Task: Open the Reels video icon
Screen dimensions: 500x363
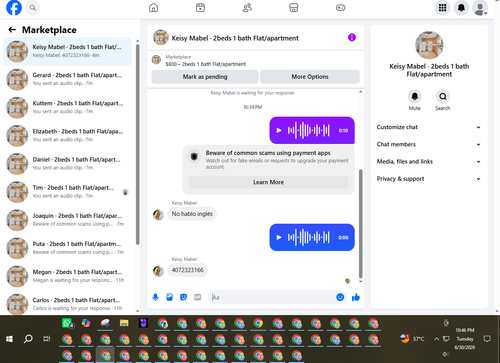Action: pos(200,8)
